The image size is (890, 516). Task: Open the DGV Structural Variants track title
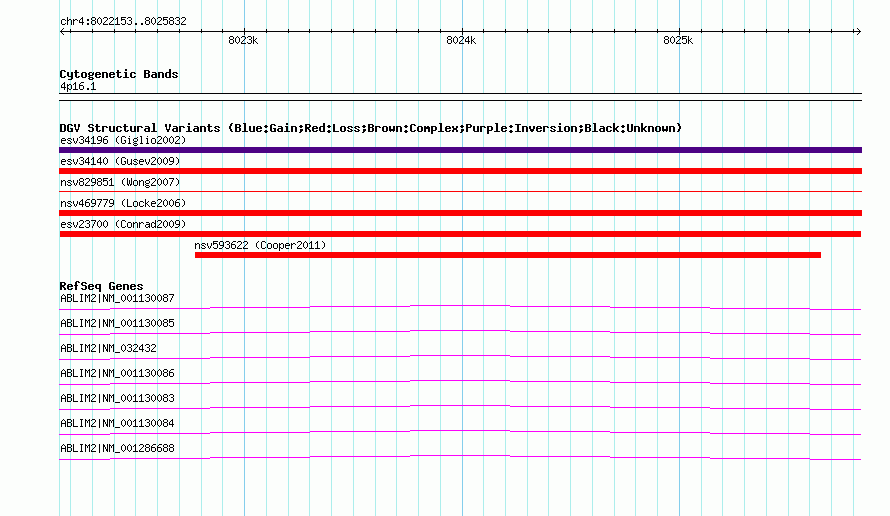(371, 128)
